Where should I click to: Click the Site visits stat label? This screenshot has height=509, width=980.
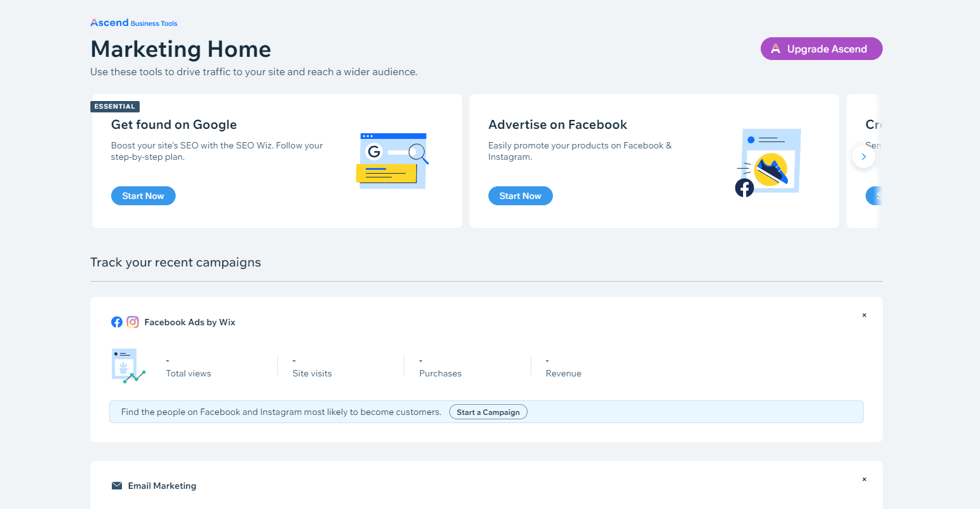[312, 373]
